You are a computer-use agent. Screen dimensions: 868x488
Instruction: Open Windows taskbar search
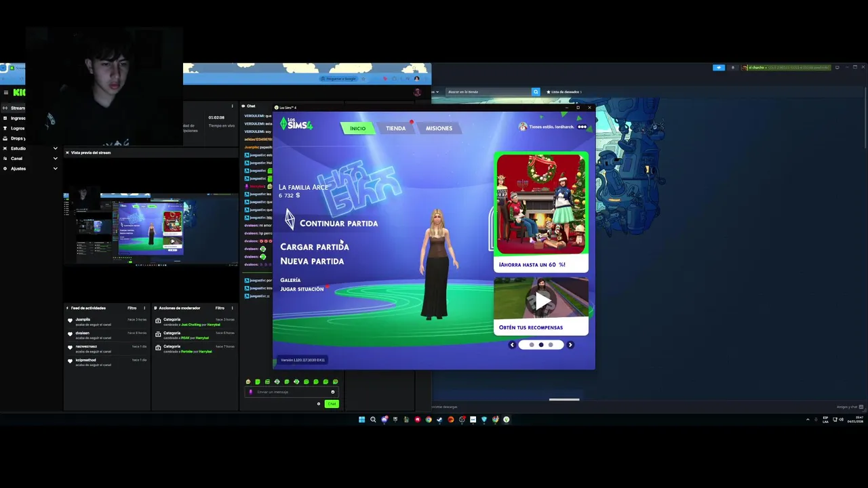click(373, 420)
